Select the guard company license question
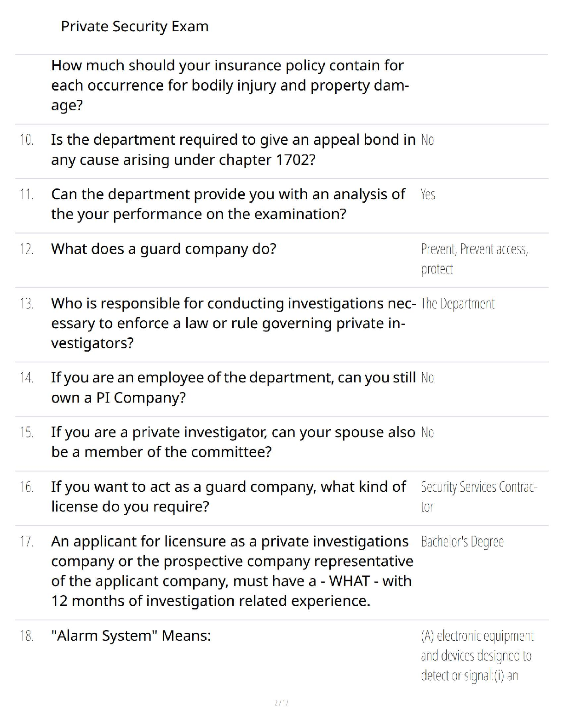The image size is (563, 728). pyautogui.click(x=229, y=497)
